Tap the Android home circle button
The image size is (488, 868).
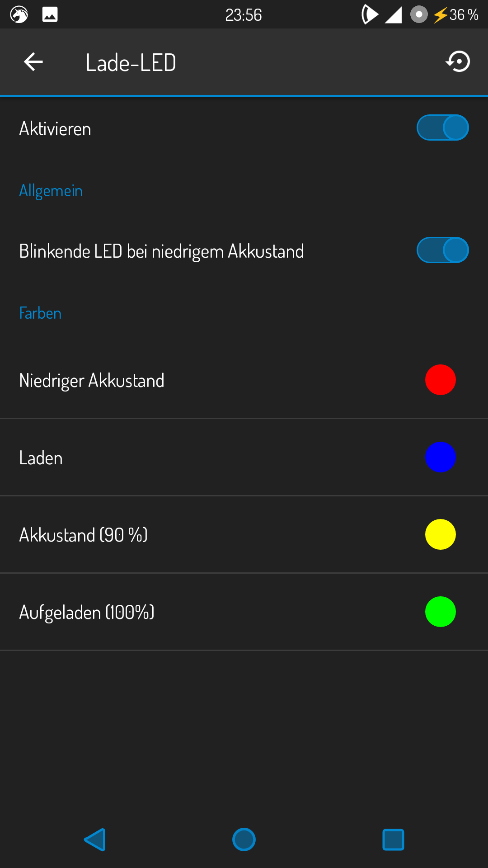[244, 840]
